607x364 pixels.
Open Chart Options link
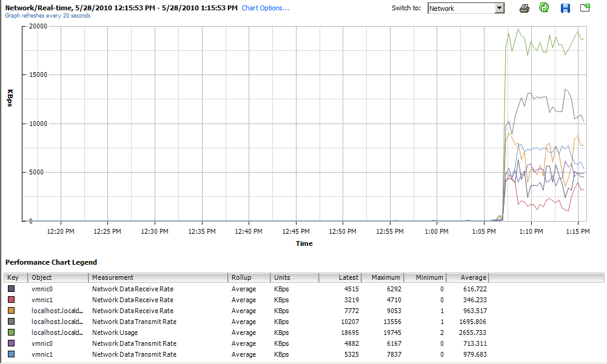265,8
